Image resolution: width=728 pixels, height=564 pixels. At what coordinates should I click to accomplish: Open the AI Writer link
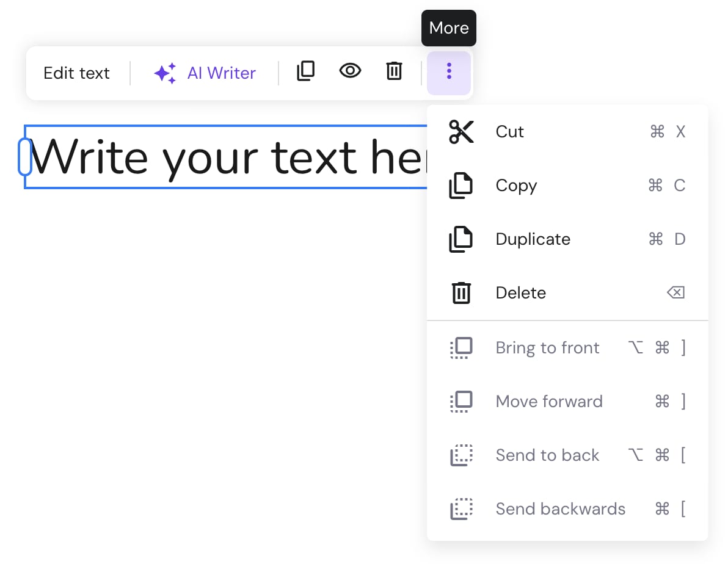click(221, 73)
